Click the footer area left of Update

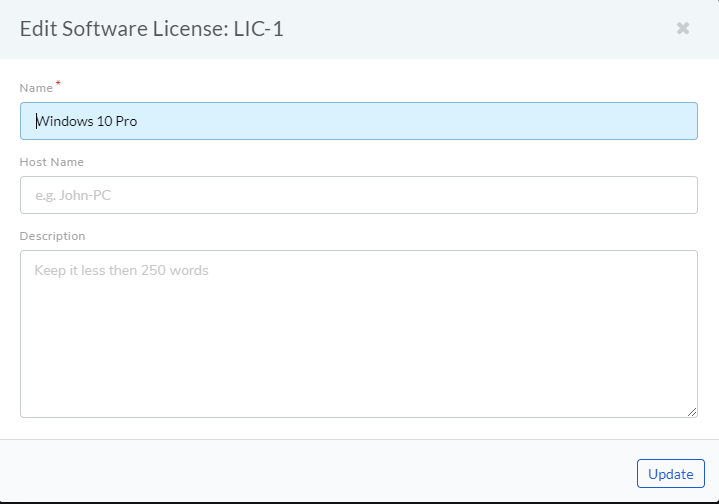[x=316, y=472]
